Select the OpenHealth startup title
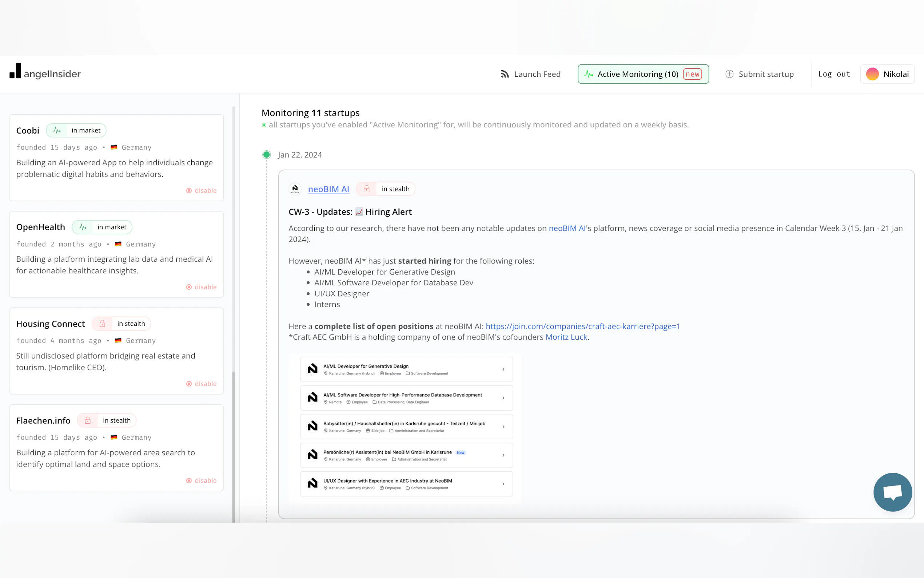 click(x=40, y=227)
